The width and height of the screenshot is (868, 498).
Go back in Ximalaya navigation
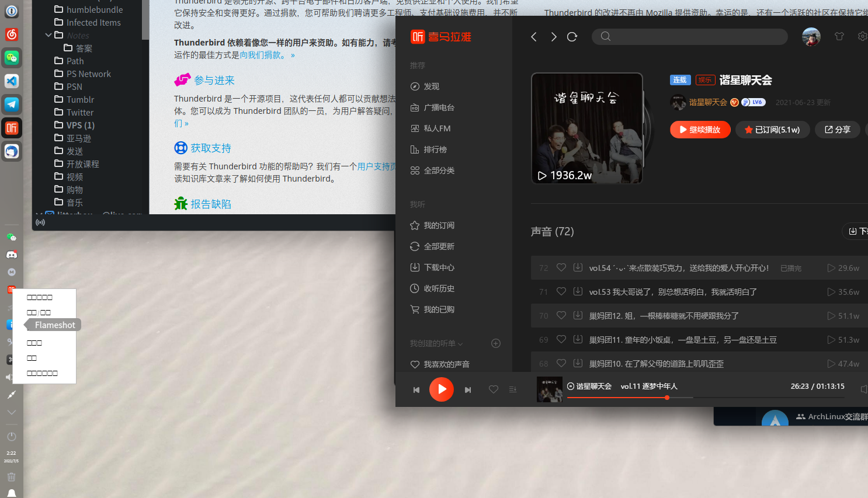point(534,37)
